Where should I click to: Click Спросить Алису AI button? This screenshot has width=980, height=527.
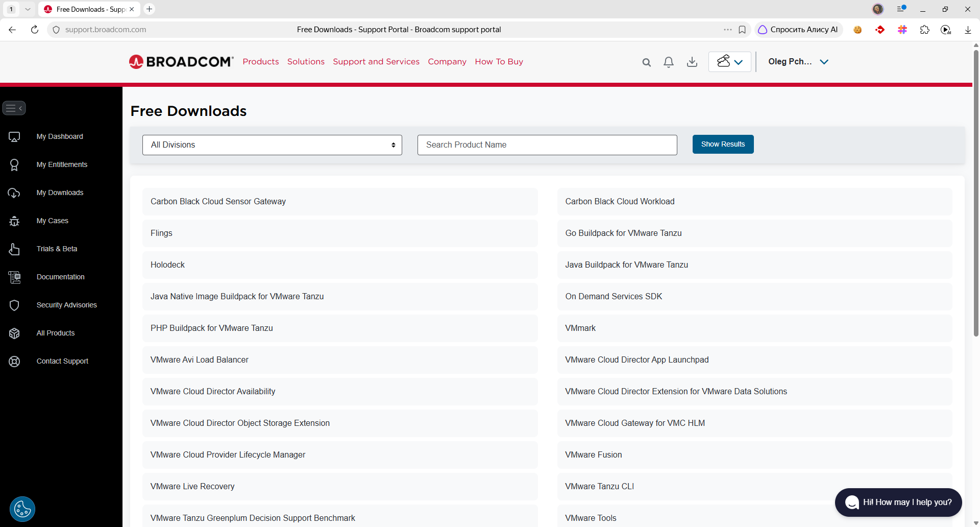[x=798, y=30]
